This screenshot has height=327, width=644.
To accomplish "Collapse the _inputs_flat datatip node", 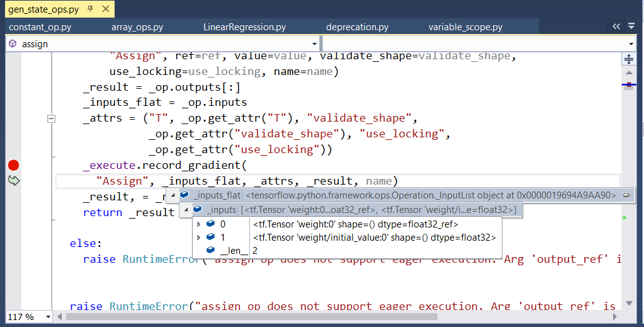I will tap(173, 195).
